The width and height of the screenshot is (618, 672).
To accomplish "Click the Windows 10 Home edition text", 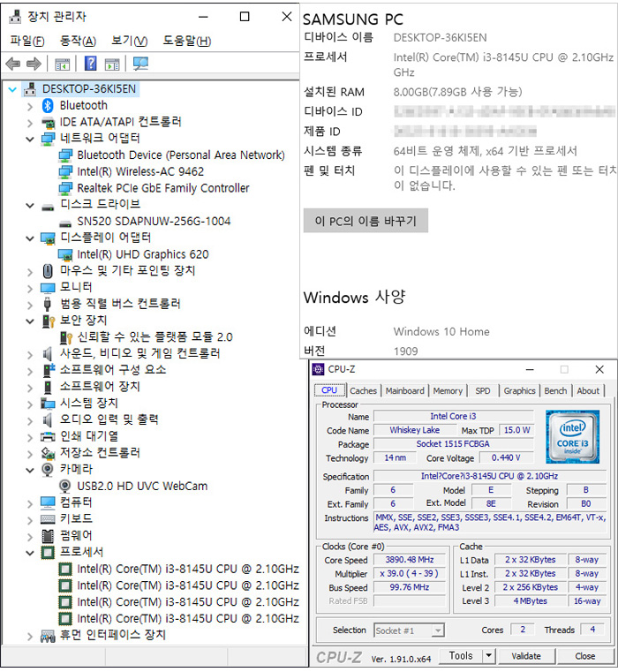I will pos(441,332).
